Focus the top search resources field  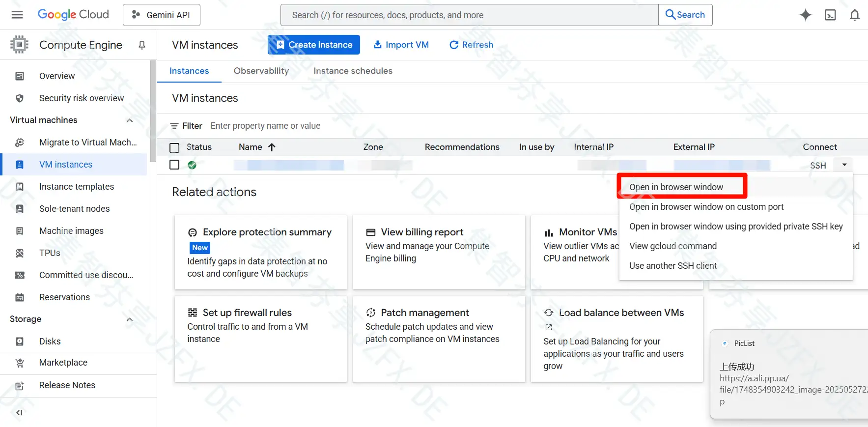point(470,15)
